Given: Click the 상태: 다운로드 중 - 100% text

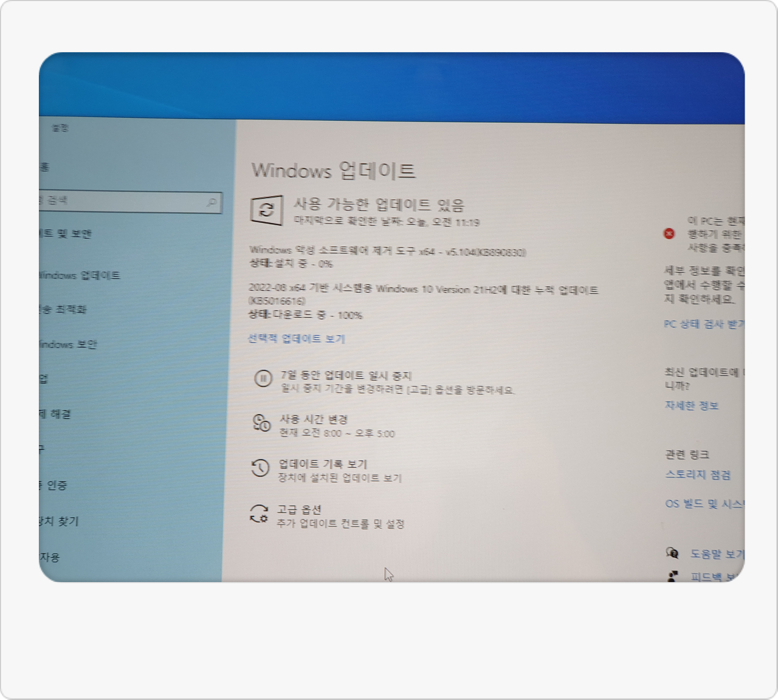Looking at the screenshot, I should (x=305, y=314).
